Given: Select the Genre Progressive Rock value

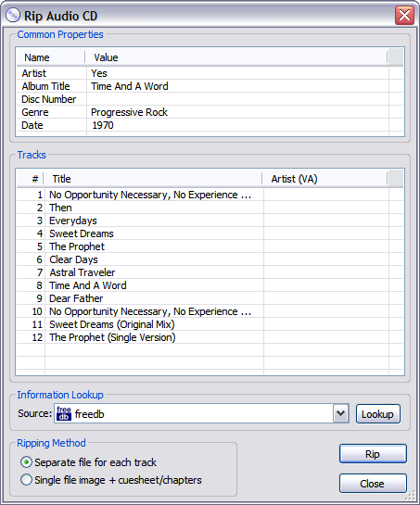Looking at the screenshot, I should [x=237, y=112].
